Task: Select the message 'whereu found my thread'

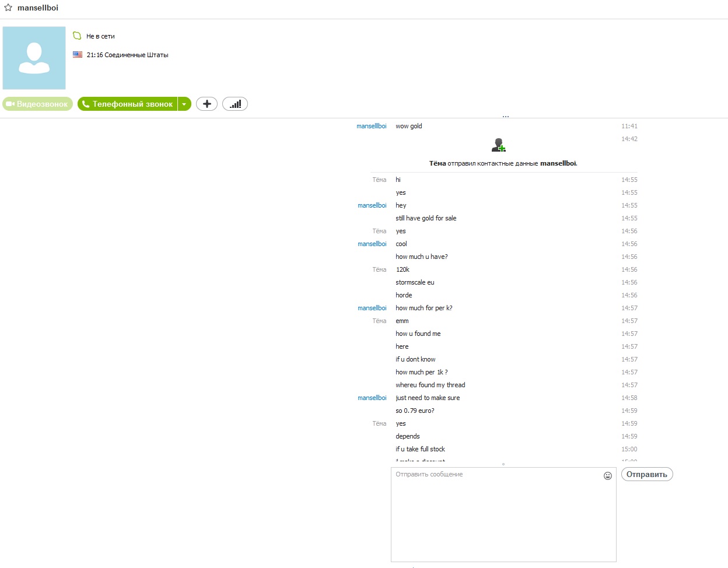Action: [430, 385]
